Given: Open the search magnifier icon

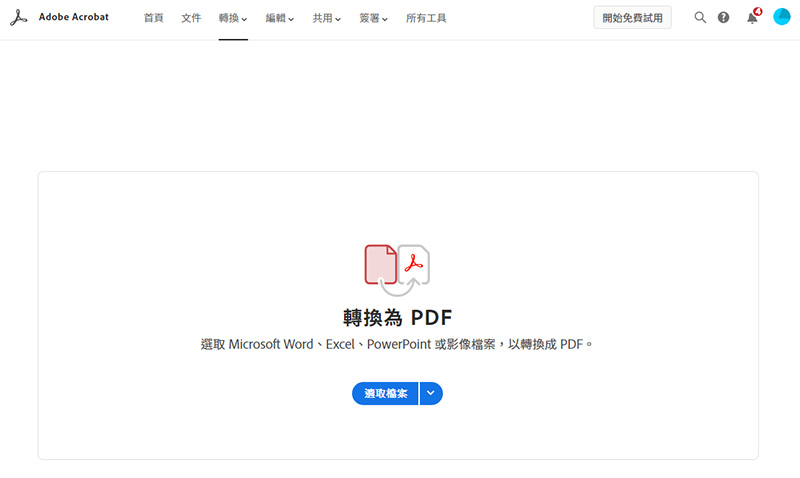Looking at the screenshot, I should [x=700, y=18].
